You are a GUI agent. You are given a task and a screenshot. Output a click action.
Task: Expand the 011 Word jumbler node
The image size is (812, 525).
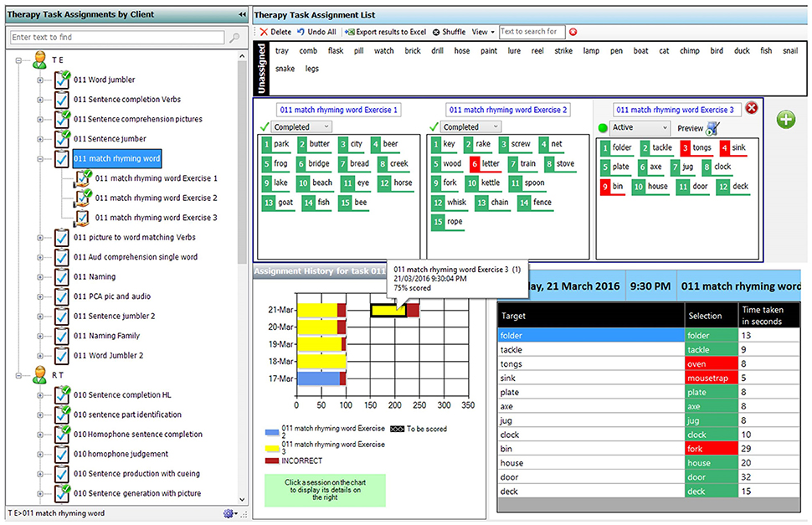click(40, 80)
